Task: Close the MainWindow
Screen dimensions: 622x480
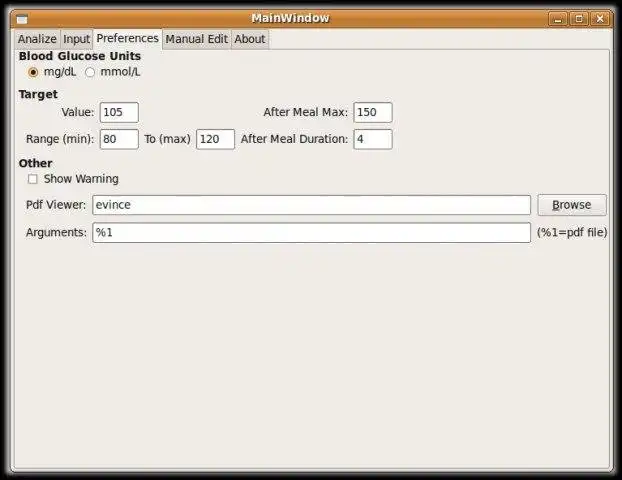Action: (600, 19)
